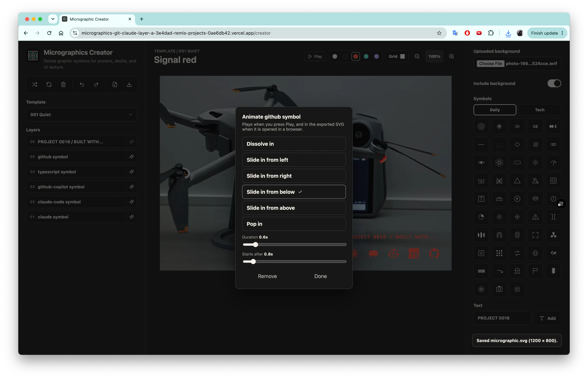Image resolution: width=588 pixels, height=379 pixels.
Task: Open the tab search chevron in Chrome
Action: [53, 19]
